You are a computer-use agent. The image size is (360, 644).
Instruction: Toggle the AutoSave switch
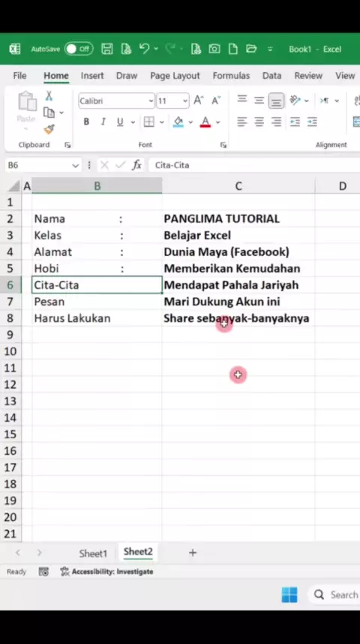coord(79,50)
